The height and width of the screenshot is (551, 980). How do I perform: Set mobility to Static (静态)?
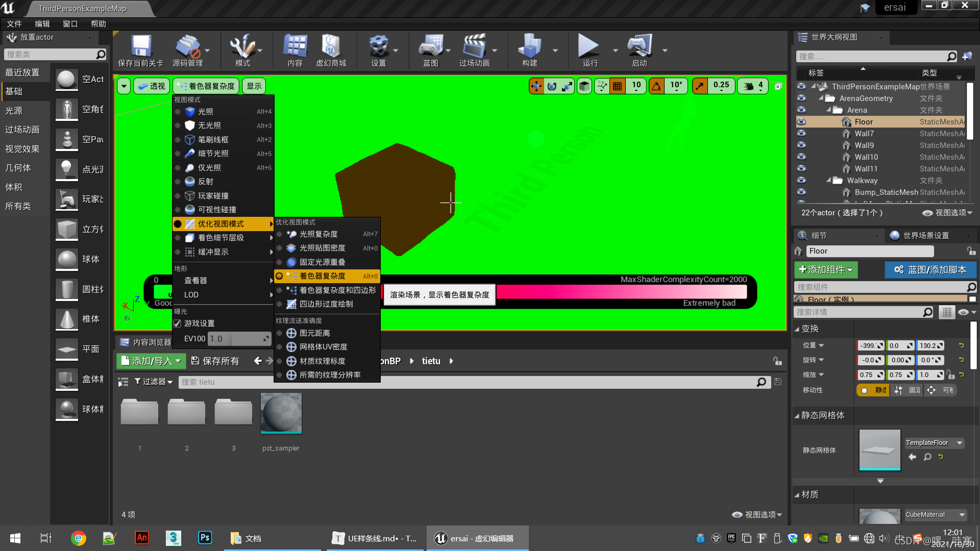(x=873, y=390)
